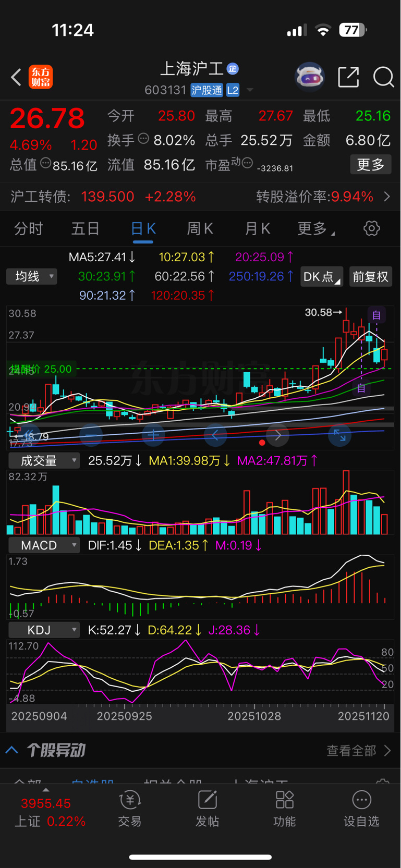Tap the back arrow icon

tap(16, 77)
